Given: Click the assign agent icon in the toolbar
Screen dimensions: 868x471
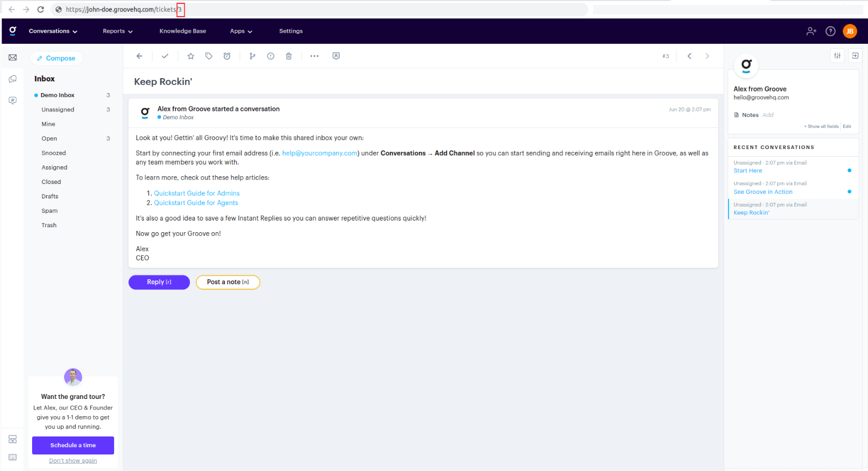Looking at the screenshot, I should point(336,56).
